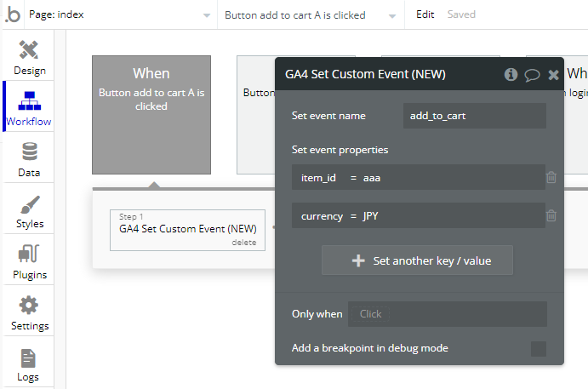Screen dimensions: 588x389
Task: Open the Settings tab
Action: click(29, 312)
